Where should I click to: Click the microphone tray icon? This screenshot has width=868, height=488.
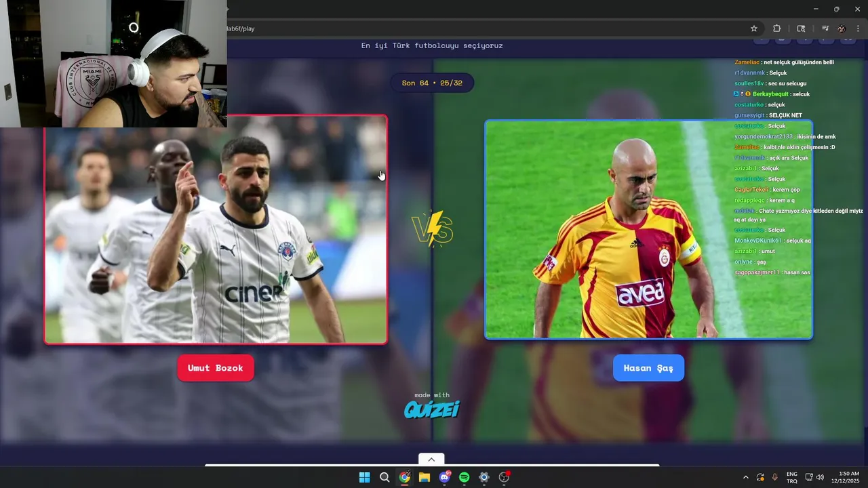coord(774,477)
